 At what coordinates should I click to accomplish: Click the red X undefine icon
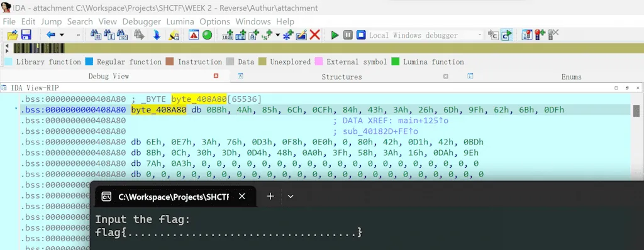tap(314, 35)
